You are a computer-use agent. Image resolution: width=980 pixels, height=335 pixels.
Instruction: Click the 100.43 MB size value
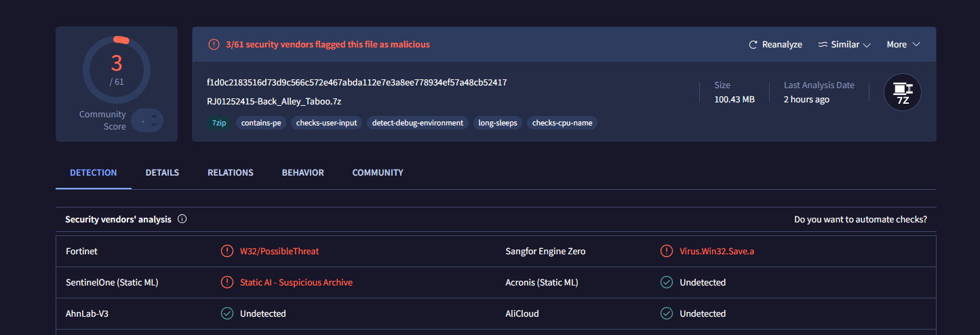pyautogui.click(x=734, y=99)
